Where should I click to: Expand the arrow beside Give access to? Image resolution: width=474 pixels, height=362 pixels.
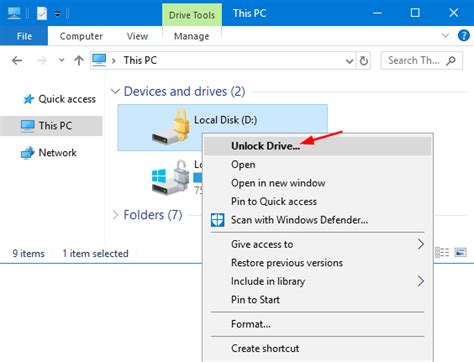[x=421, y=244]
